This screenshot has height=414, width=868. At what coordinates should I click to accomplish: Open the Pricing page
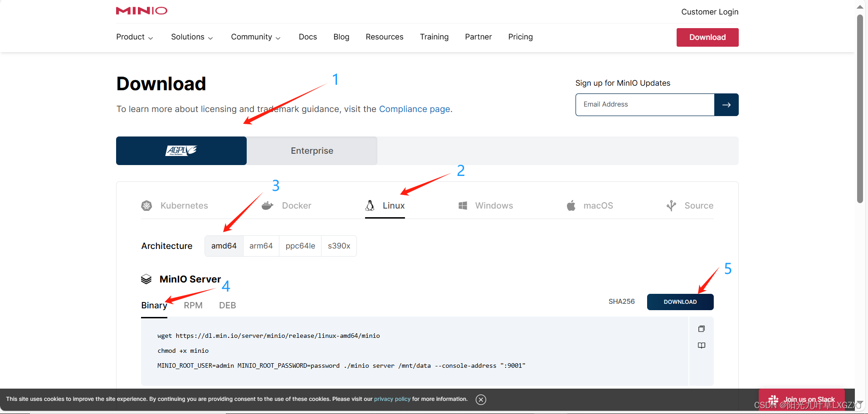521,37
